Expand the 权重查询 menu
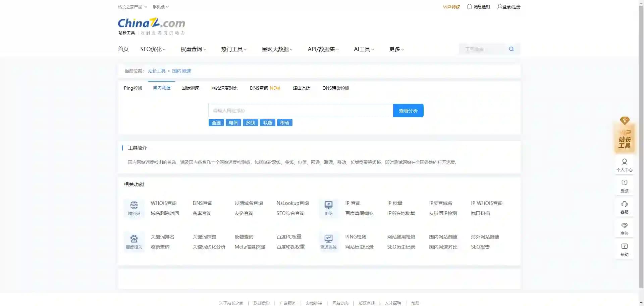The image size is (644, 306). tap(194, 49)
